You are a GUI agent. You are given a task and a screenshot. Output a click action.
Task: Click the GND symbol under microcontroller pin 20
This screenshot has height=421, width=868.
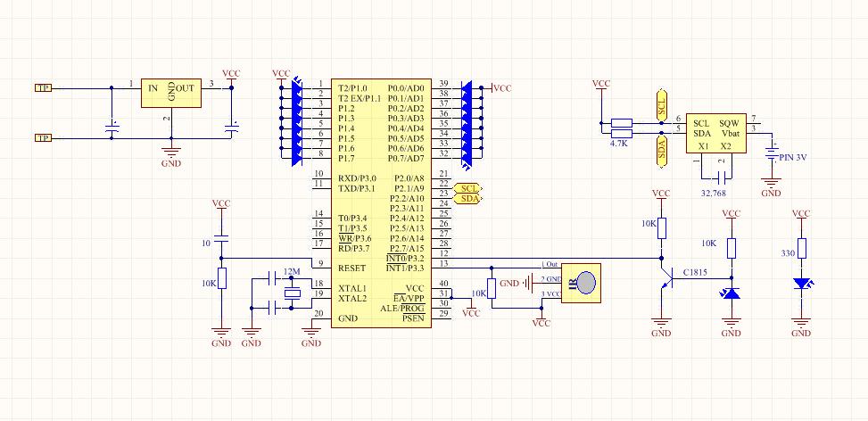click(311, 337)
